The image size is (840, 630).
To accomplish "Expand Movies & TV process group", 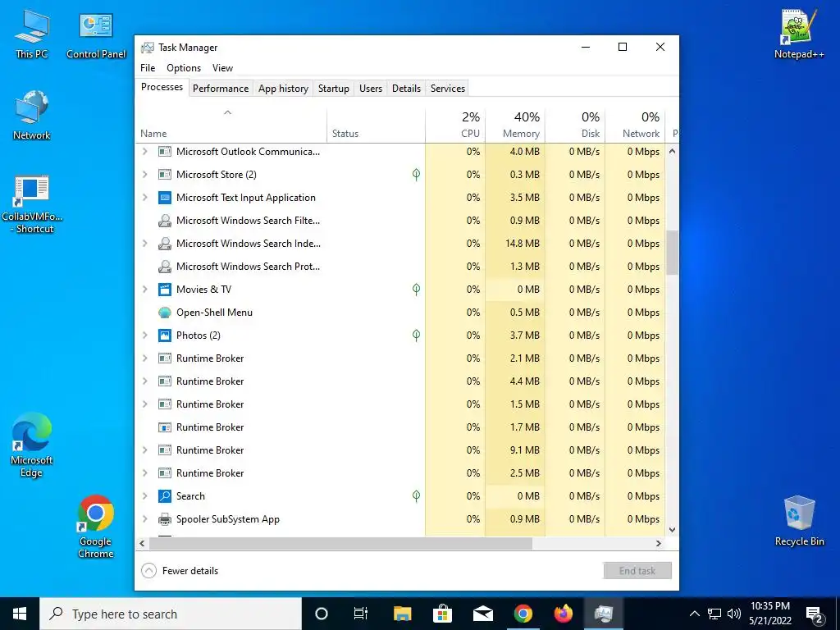I will pos(144,290).
